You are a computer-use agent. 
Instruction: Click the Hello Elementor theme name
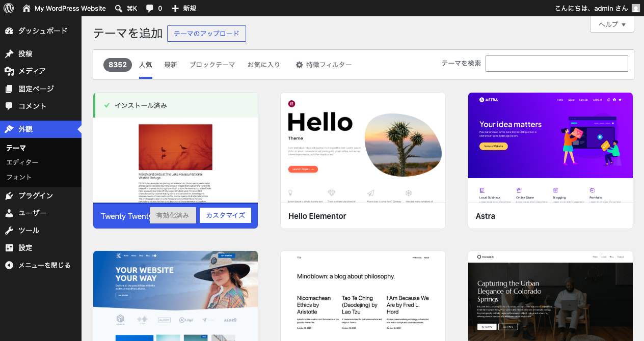point(317,216)
